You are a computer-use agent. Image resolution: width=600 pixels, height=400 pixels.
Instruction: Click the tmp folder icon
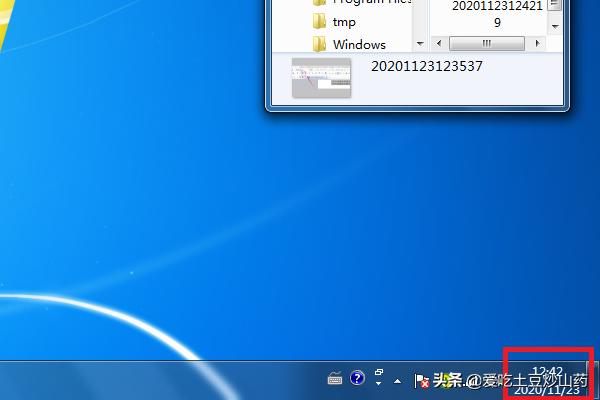319,22
